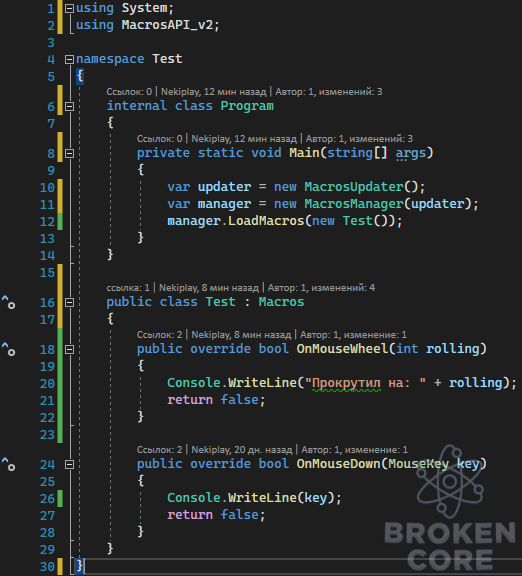Click 'return false;' on line 21
Image resolution: width=522 pixels, height=576 pixels.
pos(216,400)
